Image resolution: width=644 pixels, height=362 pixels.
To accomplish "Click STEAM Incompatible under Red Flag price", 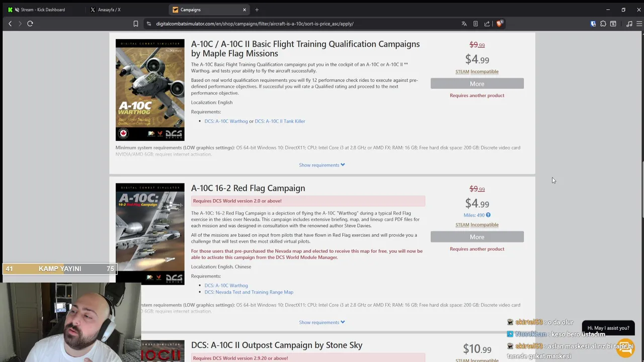I will coord(477,225).
